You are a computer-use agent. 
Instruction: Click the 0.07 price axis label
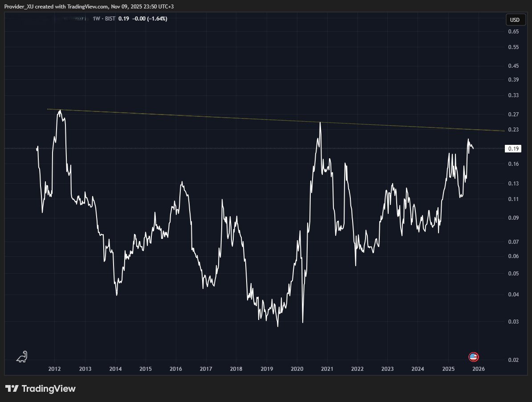513,242
